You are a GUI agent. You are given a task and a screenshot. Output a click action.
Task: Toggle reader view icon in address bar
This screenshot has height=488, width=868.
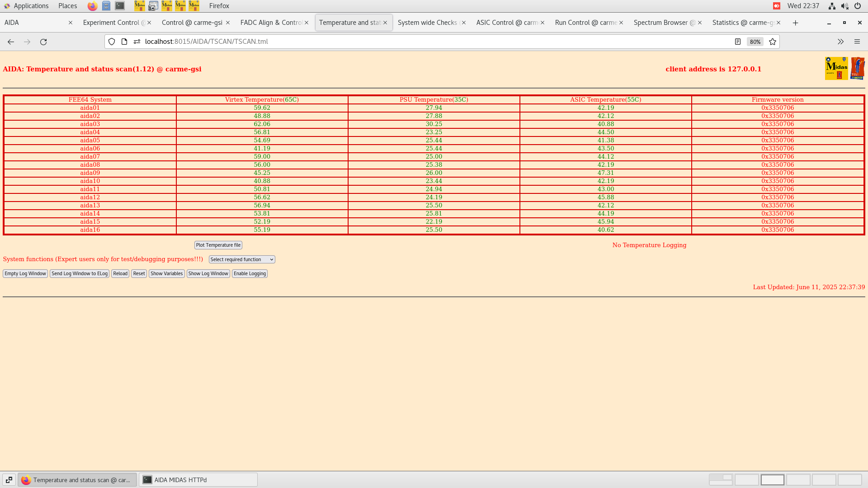click(737, 42)
